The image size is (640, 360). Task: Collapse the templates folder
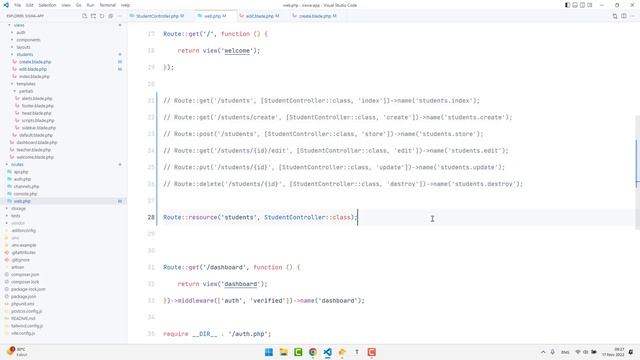click(x=26, y=84)
